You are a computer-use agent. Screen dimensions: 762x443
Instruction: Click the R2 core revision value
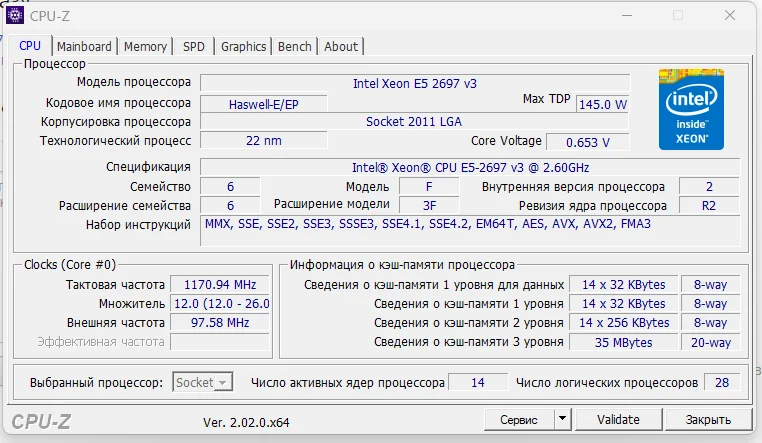(x=709, y=205)
